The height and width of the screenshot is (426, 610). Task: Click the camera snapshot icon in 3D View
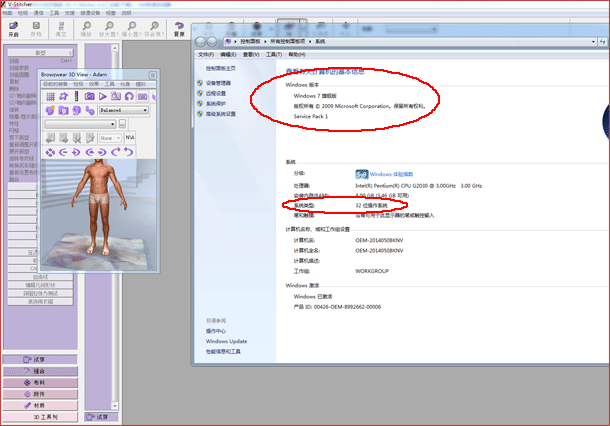pyautogui.click(x=89, y=96)
